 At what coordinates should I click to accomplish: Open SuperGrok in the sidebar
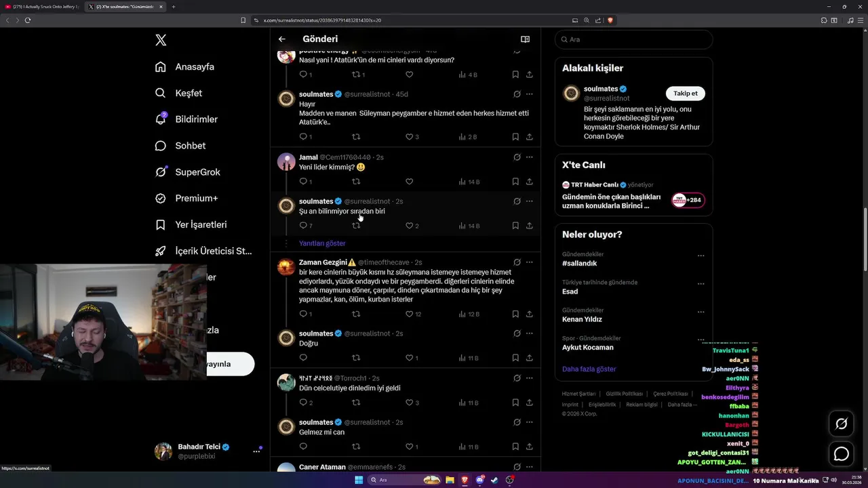point(188,172)
